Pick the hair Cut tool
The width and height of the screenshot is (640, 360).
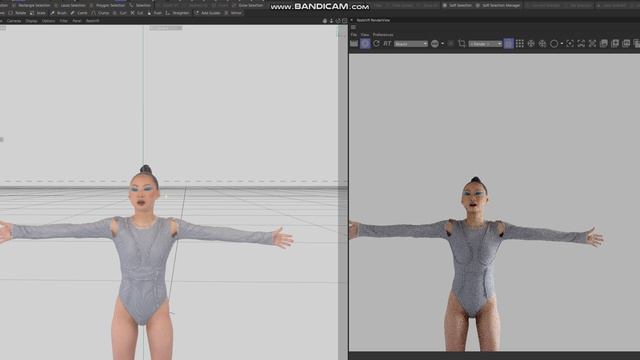click(137, 13)
